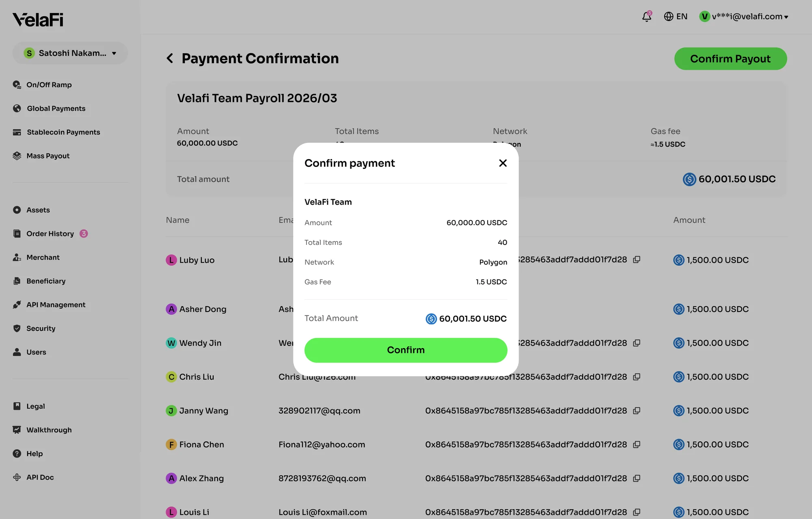Image resolution: width=812 pixels, height=519 pixels.
Task: Copy Janny Wang's wallet address
Action: [x=637, y=411]
